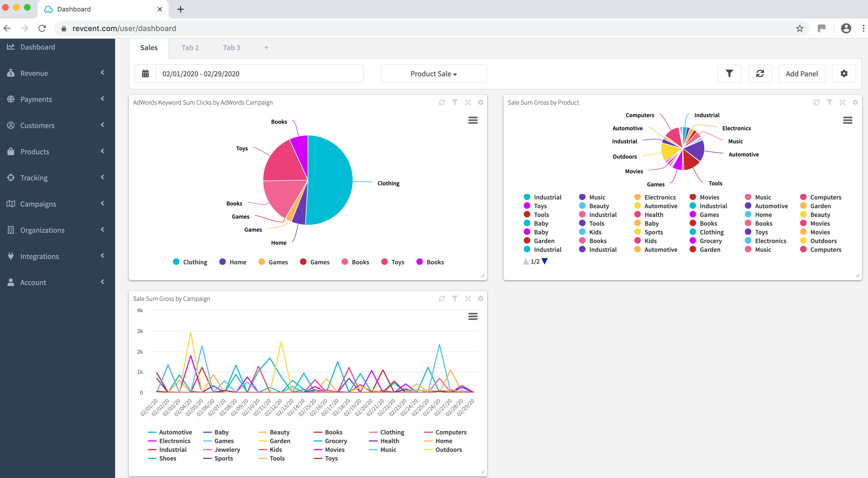This screenshot has width=868, height=478.
Task: Open Tab 3
Action: tap(232, 47)
